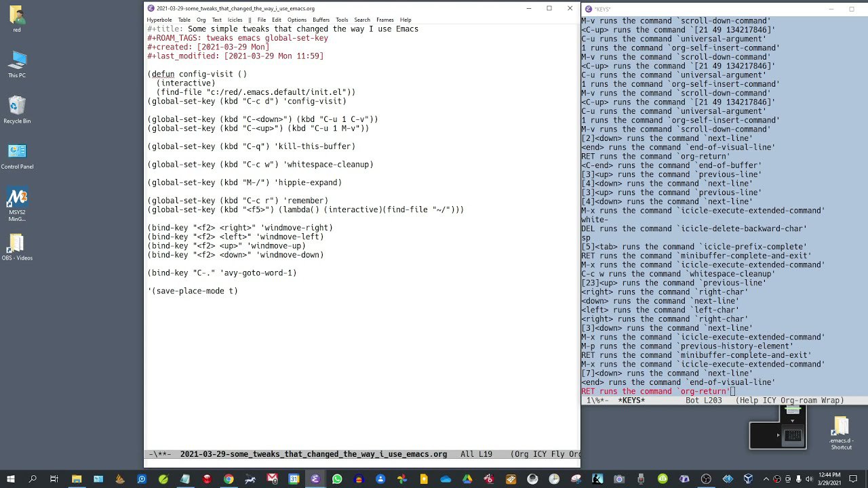Click the 'whitespace-cleanup' keybinding line
The image size is (868, 488).
(260, 165)
